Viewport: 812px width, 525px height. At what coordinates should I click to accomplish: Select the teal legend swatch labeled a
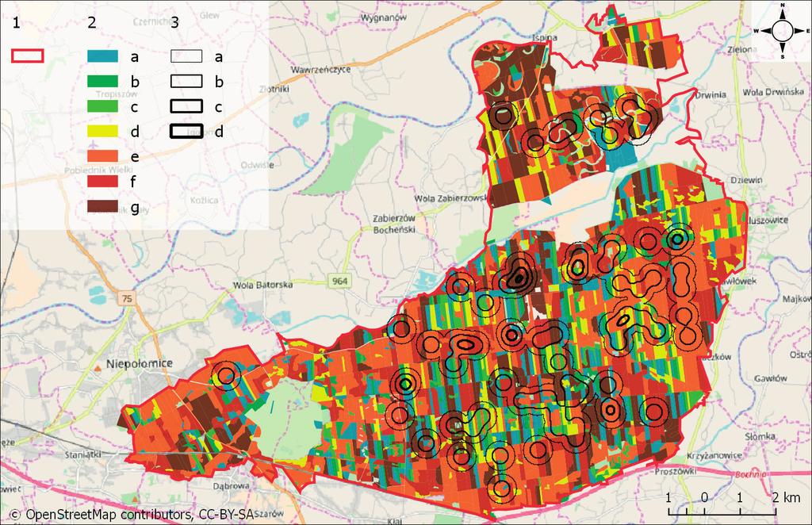click(x=102, y=56)
